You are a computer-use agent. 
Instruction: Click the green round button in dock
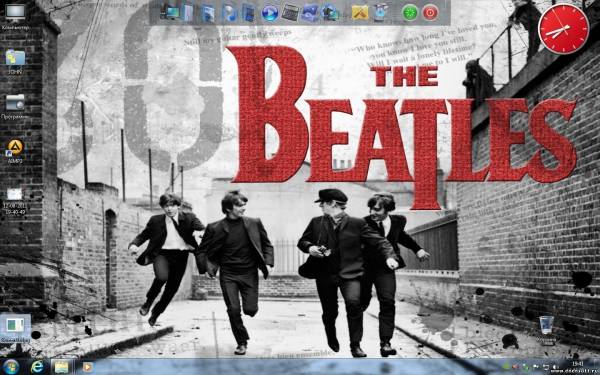(x=410, y=13)
